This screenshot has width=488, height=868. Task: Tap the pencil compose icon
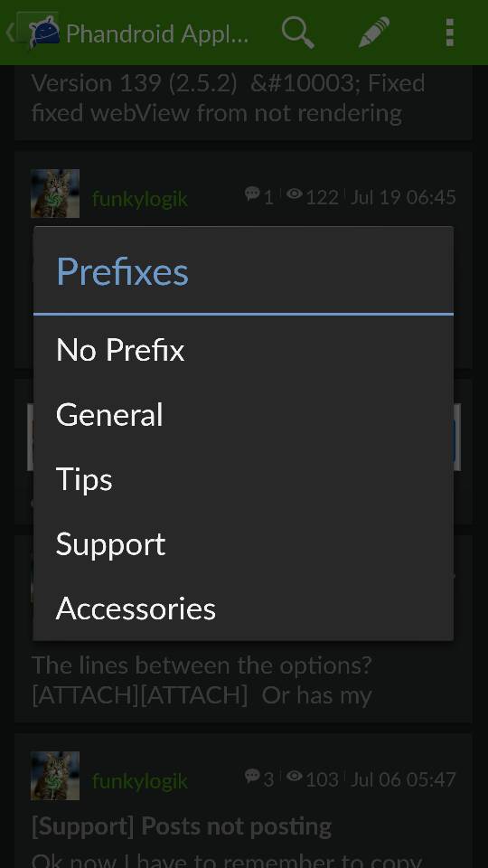click(x=374, y=33)
